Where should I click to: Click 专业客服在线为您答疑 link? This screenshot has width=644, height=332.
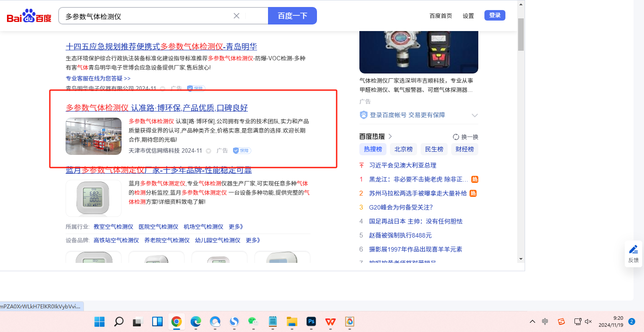[98, 78]
